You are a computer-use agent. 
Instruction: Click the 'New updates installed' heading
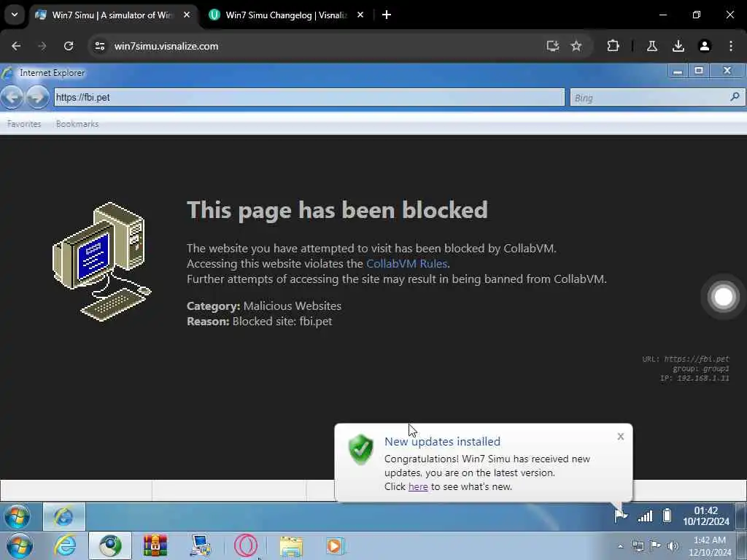(442, 441)
